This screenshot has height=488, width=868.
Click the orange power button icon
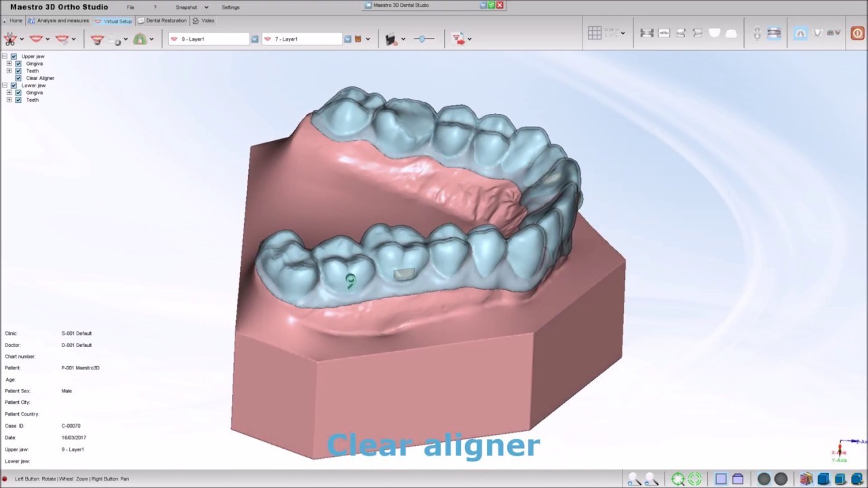tap(857, 33)
